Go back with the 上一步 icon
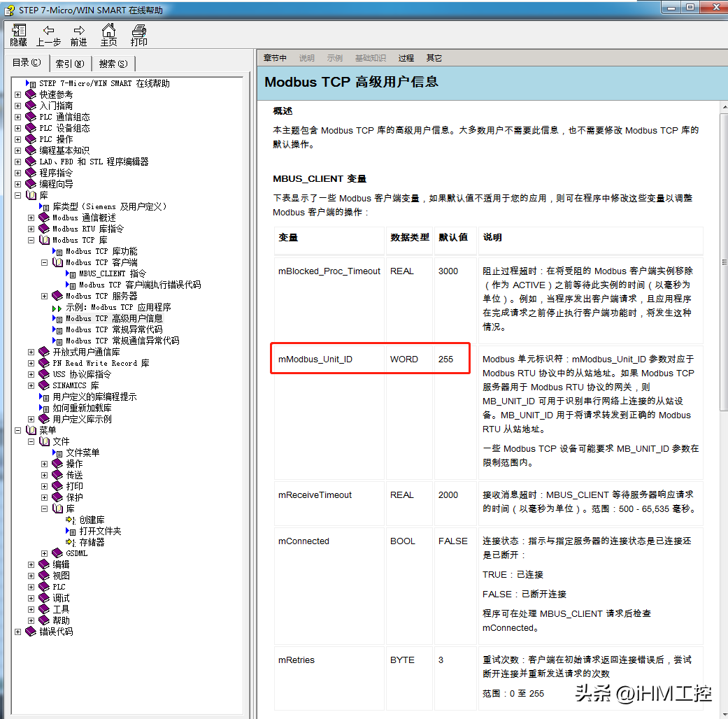The height and width of the screenshot is (719, 728). pyautogui.click(x=48, y=31)
